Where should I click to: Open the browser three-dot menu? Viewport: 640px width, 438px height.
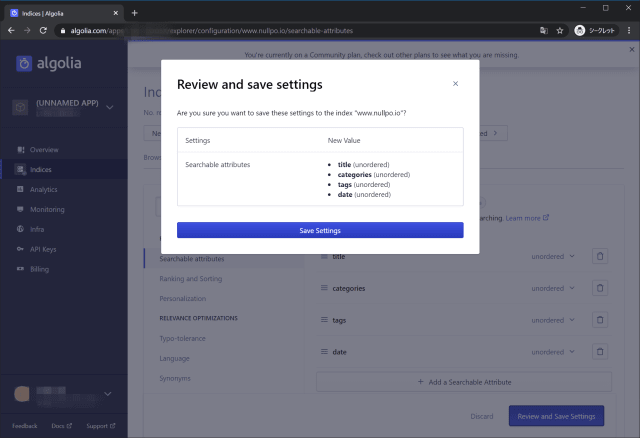point(629,31)
